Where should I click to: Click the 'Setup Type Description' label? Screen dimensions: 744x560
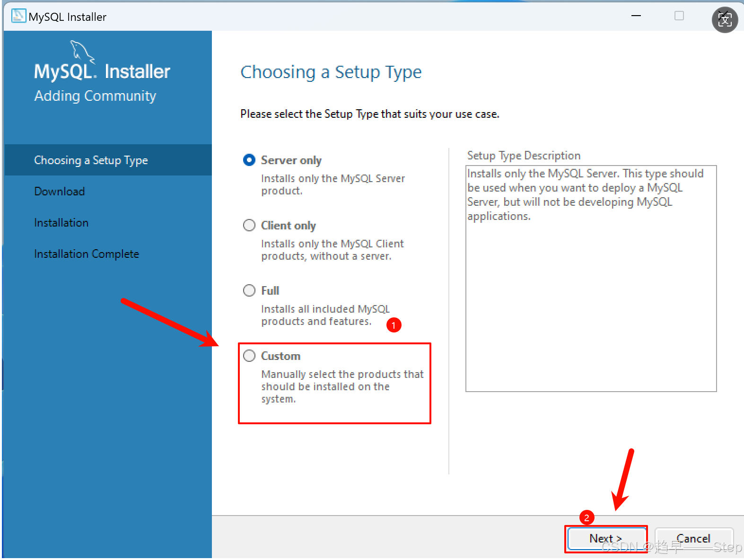pos(524,156)
